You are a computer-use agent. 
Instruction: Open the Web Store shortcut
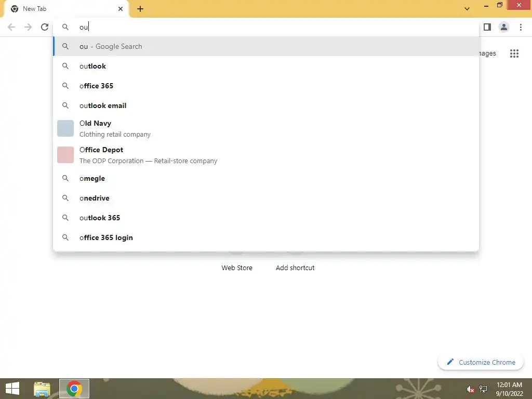(237, 268)
